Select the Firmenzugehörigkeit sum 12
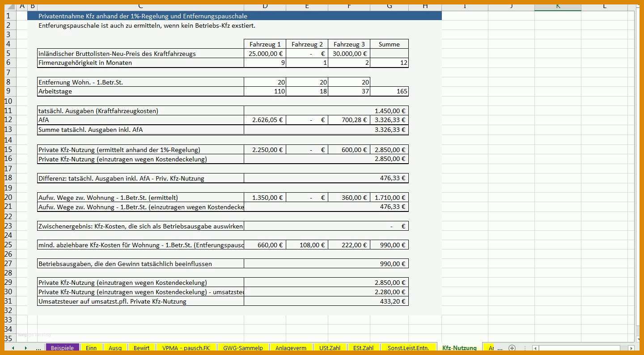The image size is (644, 355). pos(389,63)
